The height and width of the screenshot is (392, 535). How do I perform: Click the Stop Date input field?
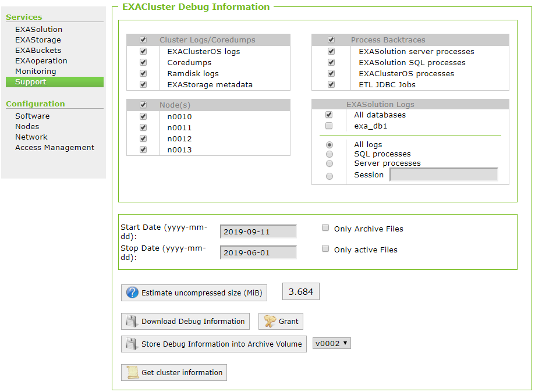click(258, 252)
